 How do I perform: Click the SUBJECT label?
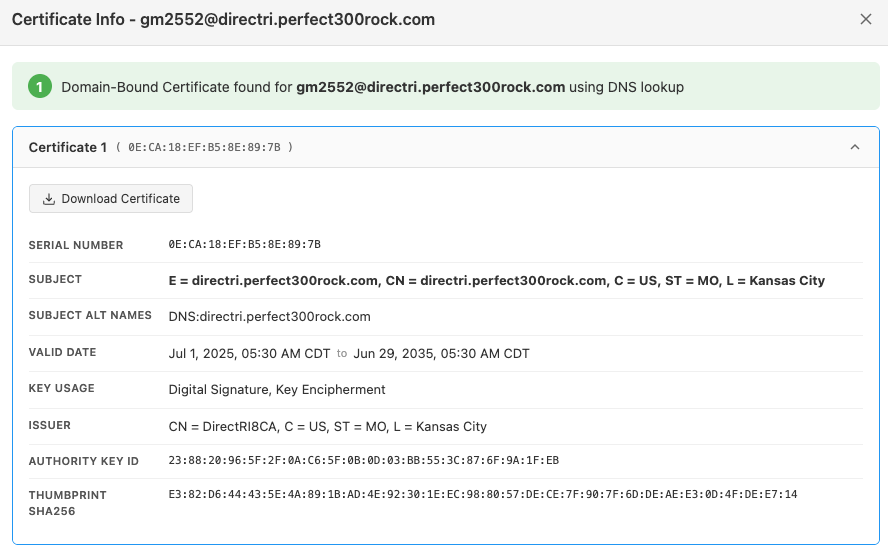click(x=56, y=279)
